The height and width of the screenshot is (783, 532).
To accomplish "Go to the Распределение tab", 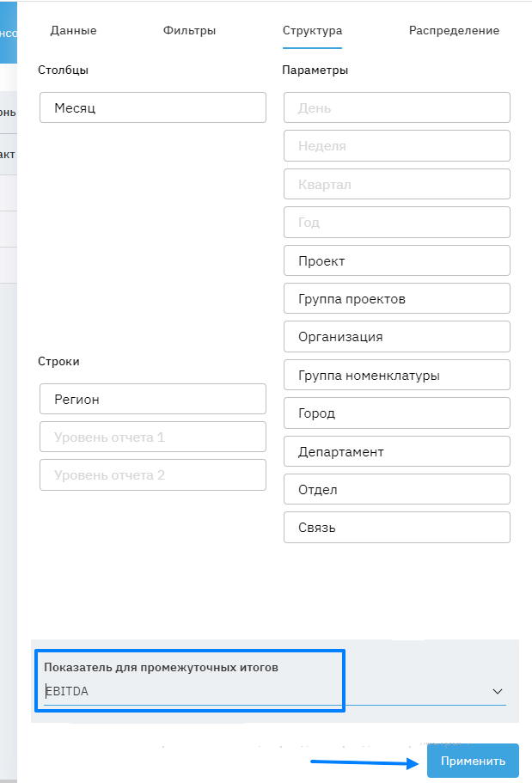I will pyautogui.click(x=454, y=31).
